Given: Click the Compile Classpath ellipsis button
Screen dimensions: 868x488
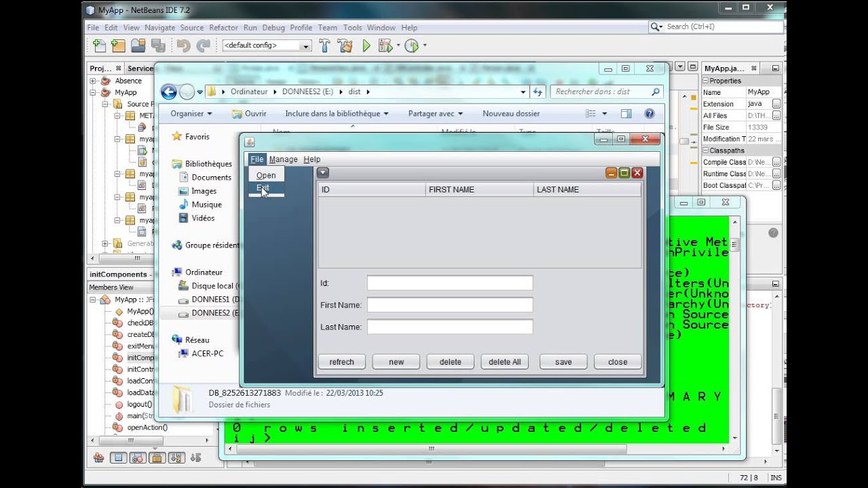Looking at the screenshot, I should (776, 162).
